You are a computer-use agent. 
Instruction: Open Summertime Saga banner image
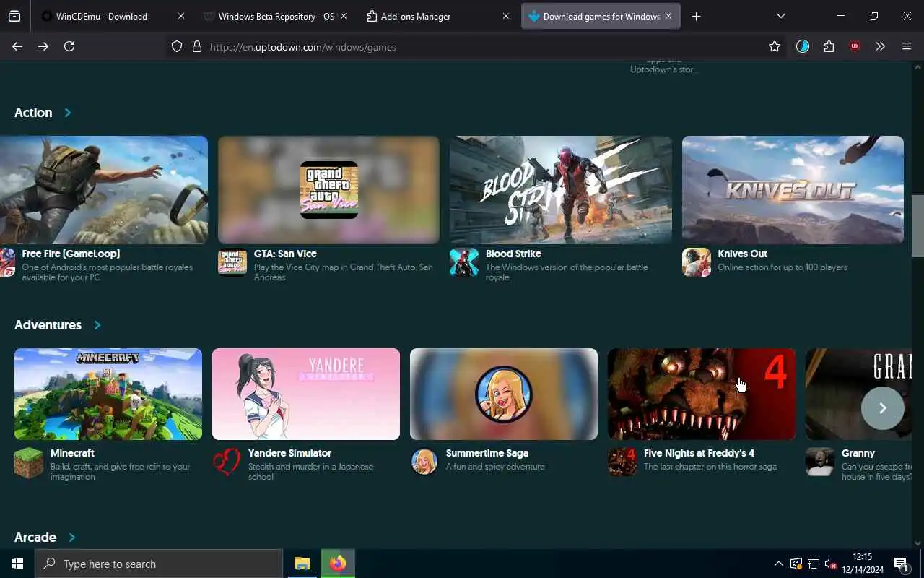[504, 394]
